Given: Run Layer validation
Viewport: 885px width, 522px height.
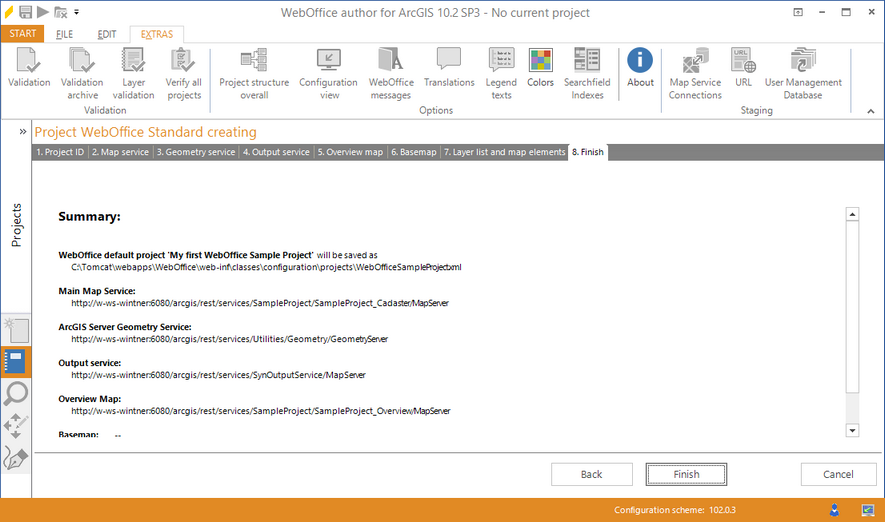Looking at the screenshot, I should click(x=133, y=70).
